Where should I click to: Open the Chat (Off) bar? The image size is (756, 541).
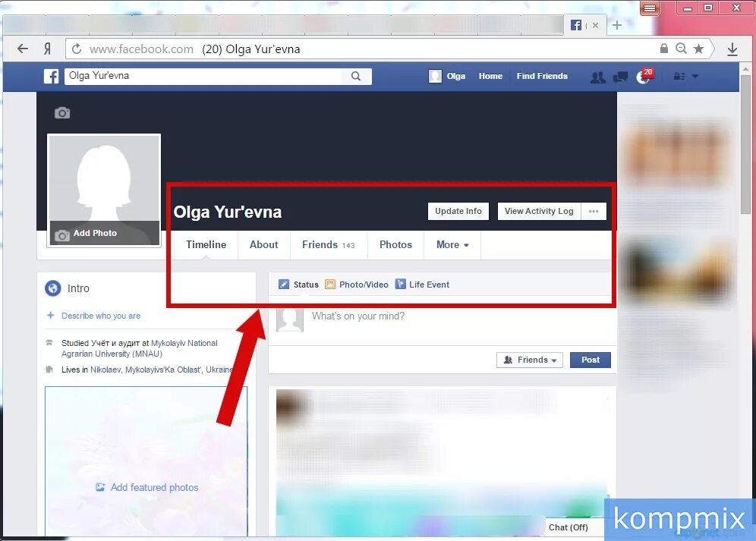[x=575, y=527]
